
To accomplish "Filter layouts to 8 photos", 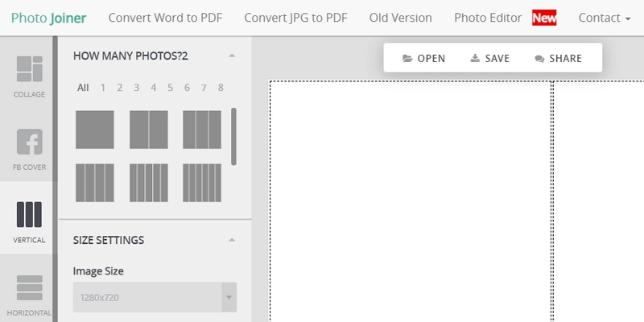I will coord(221,88).
